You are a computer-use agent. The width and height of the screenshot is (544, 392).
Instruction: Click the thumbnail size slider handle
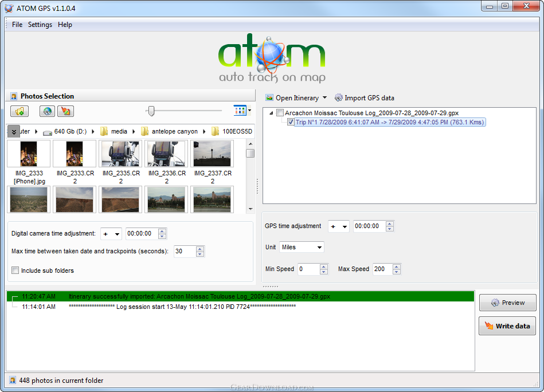click(x=151, y=111)
